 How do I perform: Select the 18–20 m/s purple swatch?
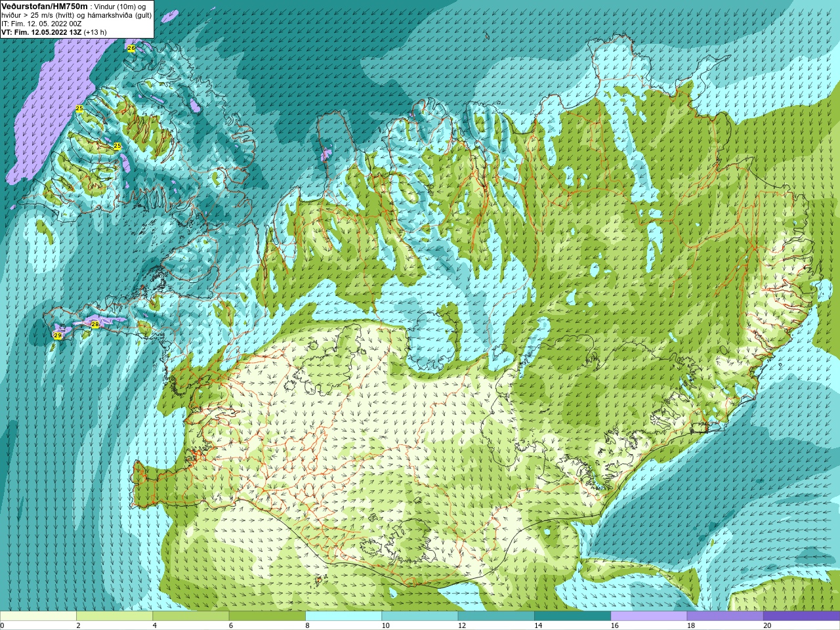(x=725, y=616)
